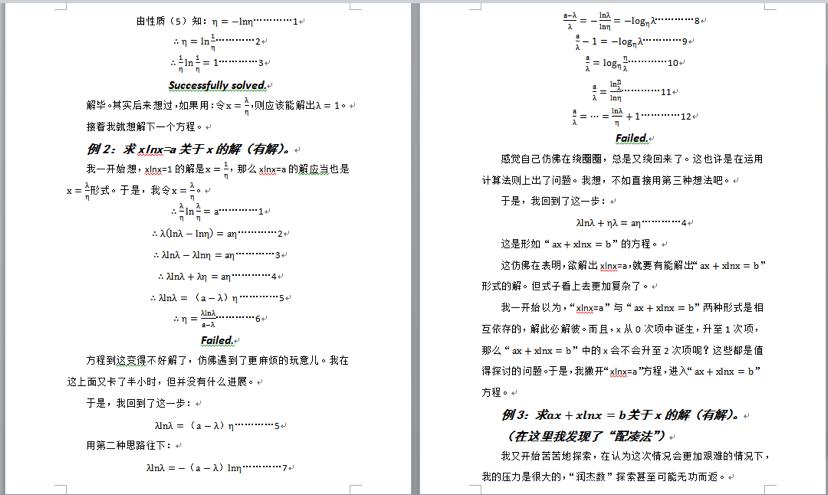Click equation numbered 10 on right page
The width and height of the screenshot is (828, 495).
pyautogui.click(x=631, y=63)
